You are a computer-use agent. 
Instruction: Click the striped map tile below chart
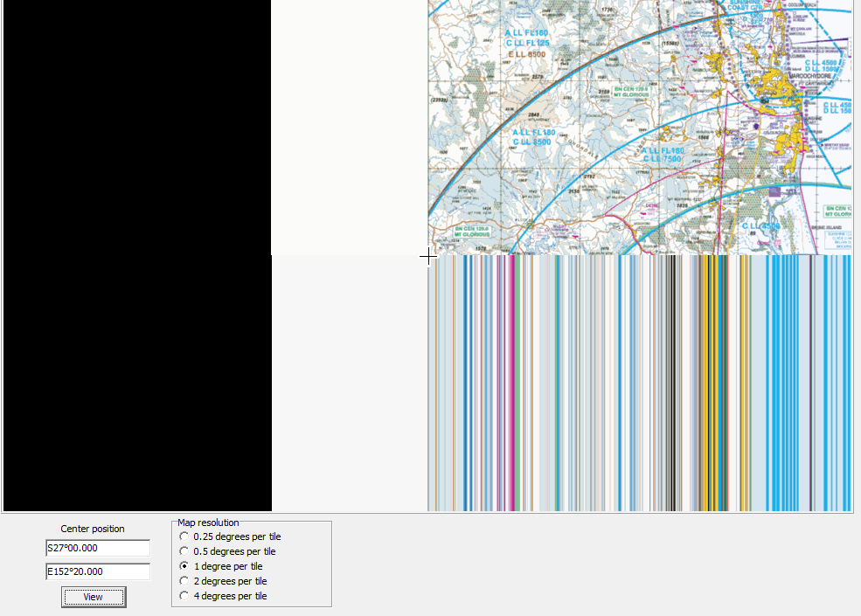[640, 384]
